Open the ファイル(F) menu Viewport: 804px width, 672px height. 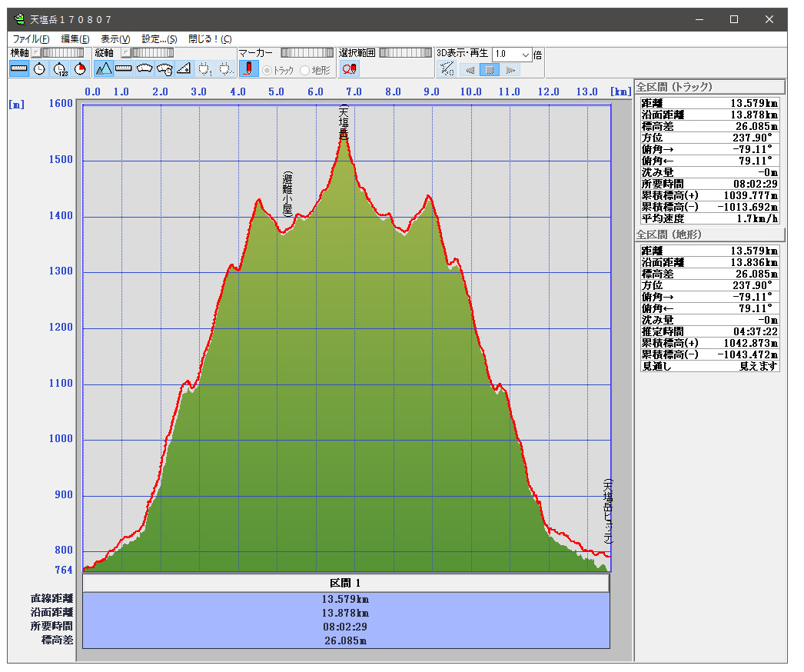[x=32, y=38]
